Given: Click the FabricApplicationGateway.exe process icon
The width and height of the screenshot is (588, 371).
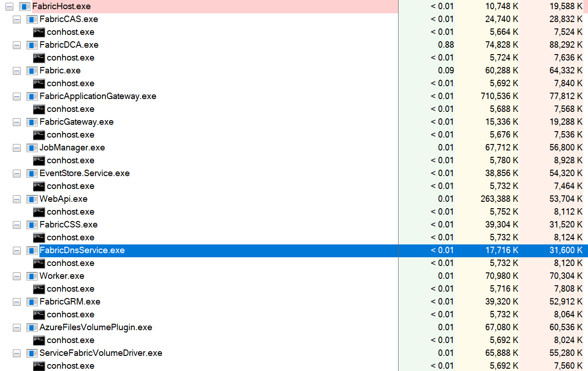Looking at the screenshot, I should tap(32, 96).
